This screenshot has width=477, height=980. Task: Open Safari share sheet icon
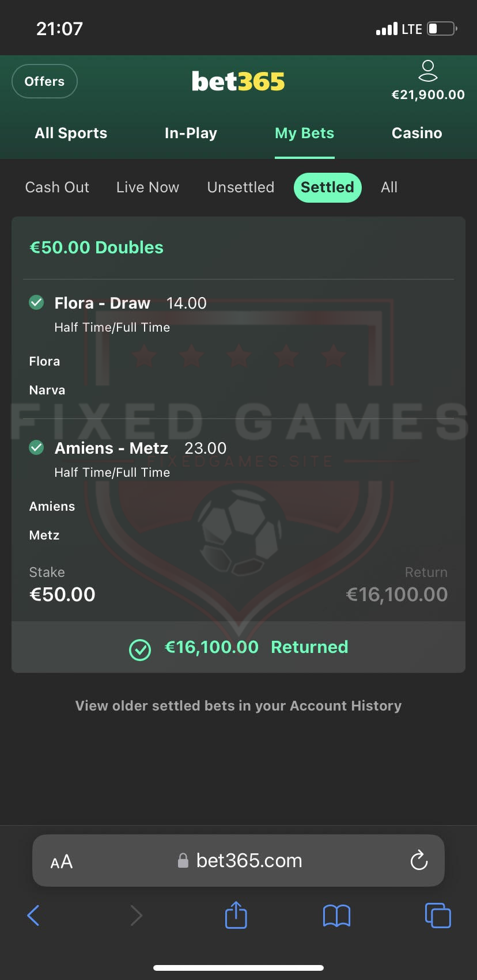point(236,915)
